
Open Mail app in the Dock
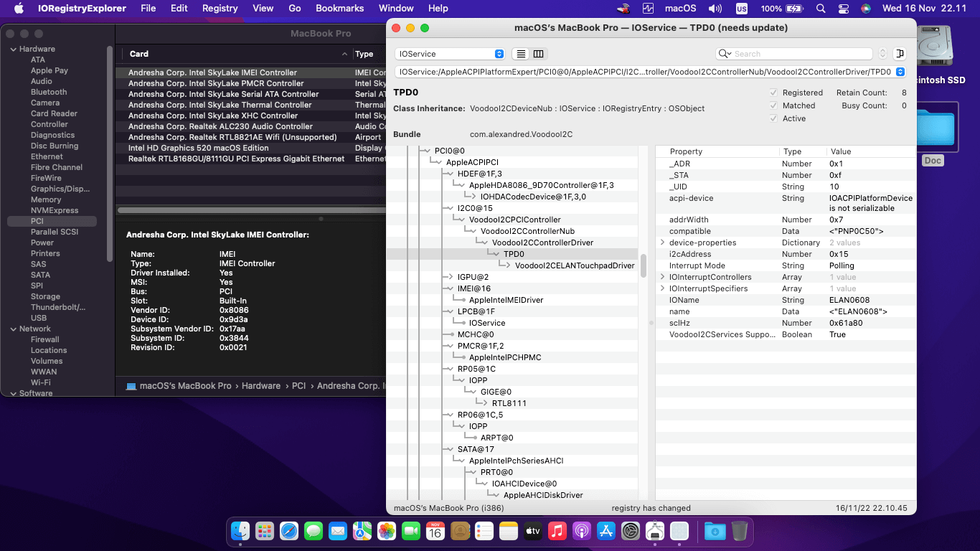338,531
